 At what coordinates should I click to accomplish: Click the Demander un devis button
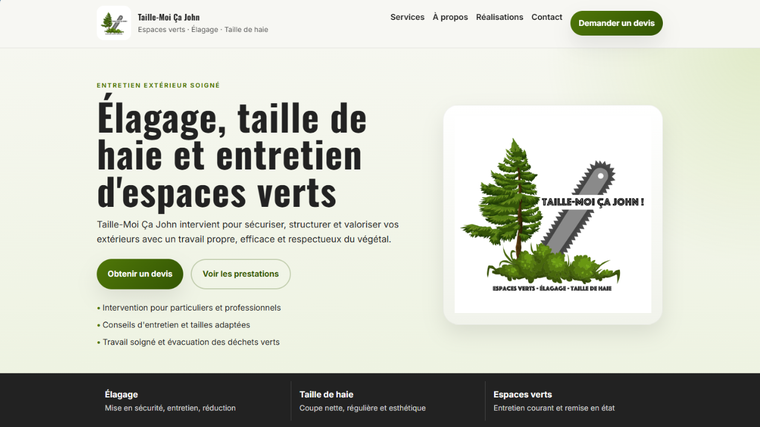(617, 23)
